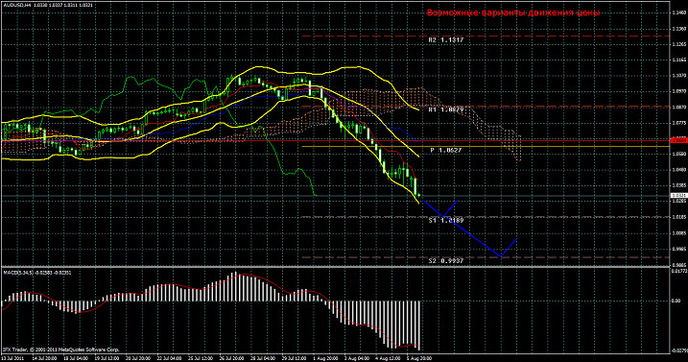Click the white bid price tag on axis

[x=679, y=196]
